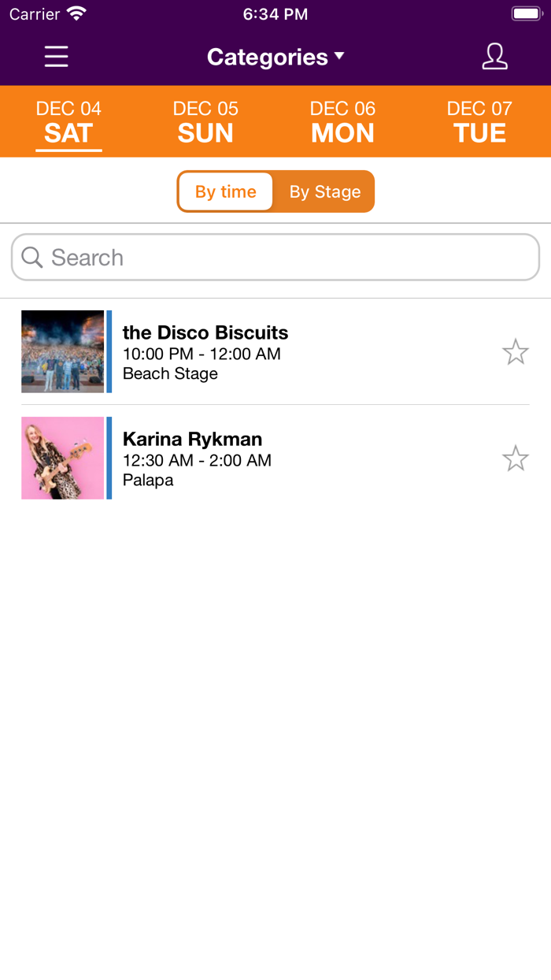Open the DEC 07 TUE tab
This screenshot has height=980, width=551.
(479, 122)
